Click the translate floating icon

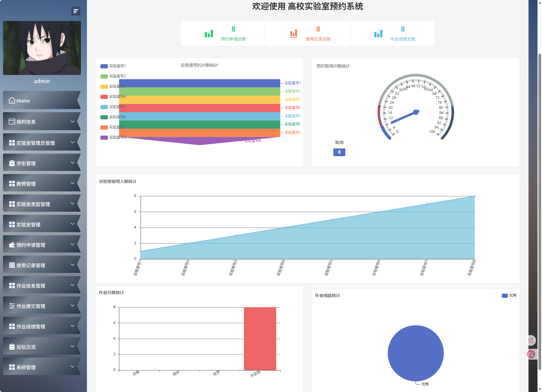531,354
